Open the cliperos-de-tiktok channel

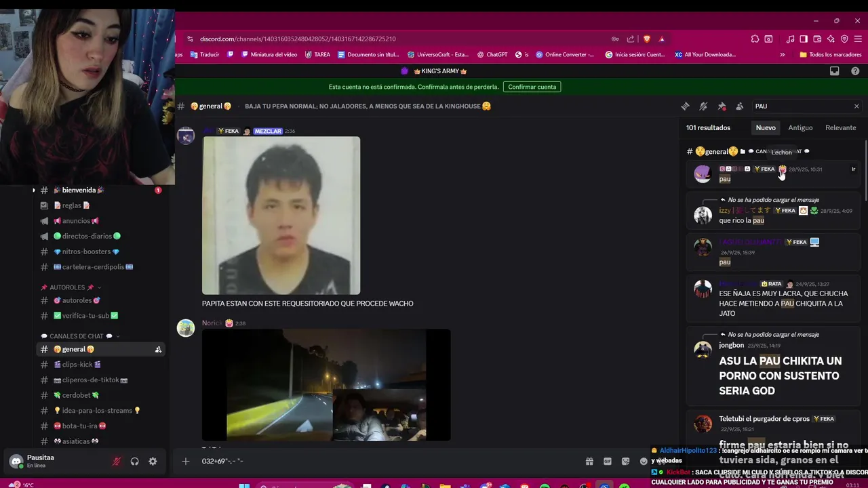[x=102, y=380]
